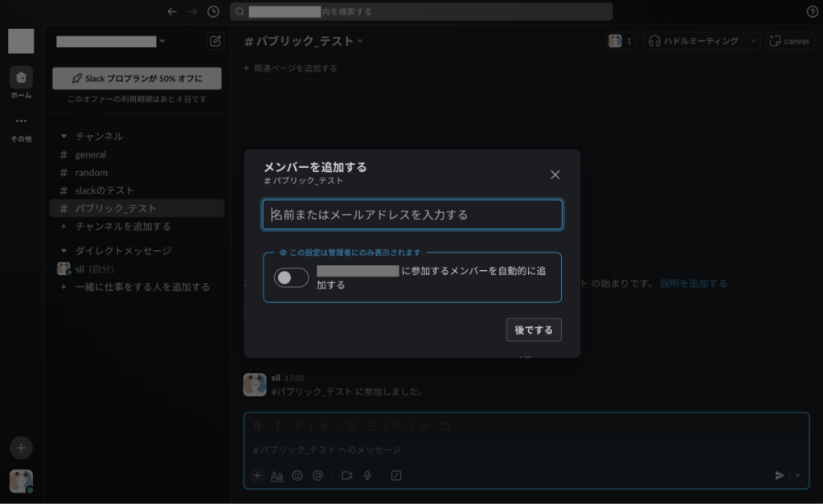Click the Slack Pro 50% off button
Screen dimensions: 823x504
pyautogui.click(x=137, y=79)
